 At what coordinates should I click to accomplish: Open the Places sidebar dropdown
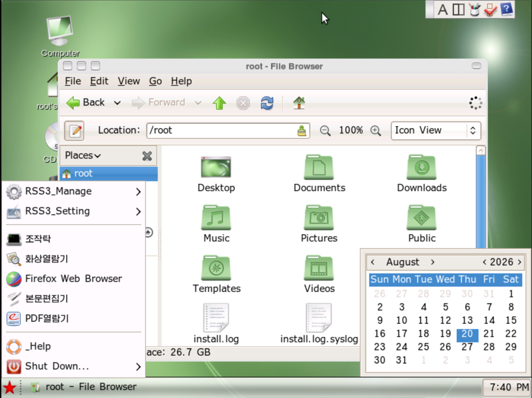83,156
